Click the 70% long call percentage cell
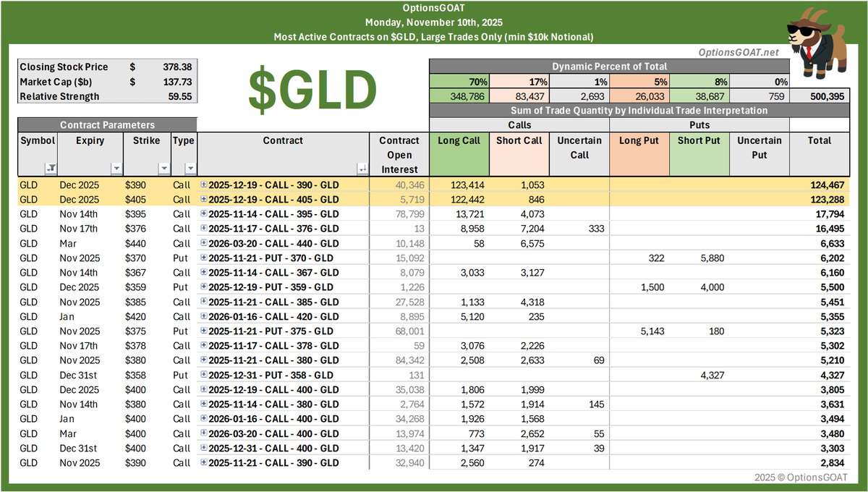 click(459, 82)
